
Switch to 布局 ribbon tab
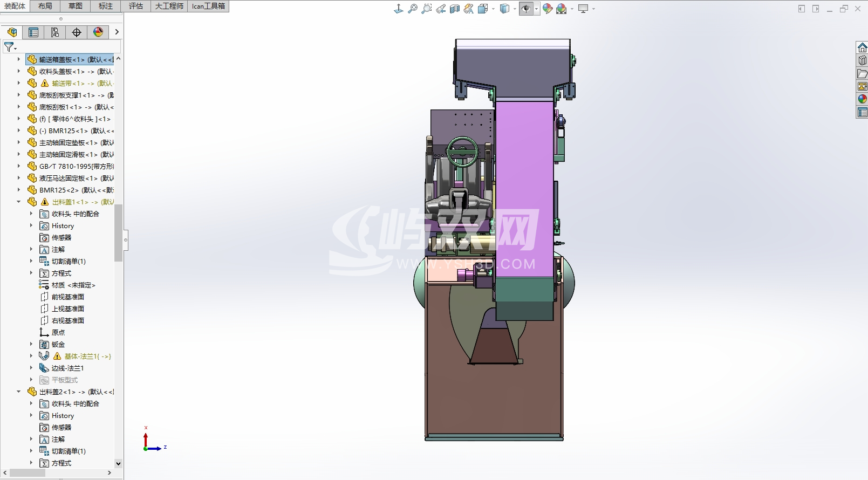tap(45, 6)
